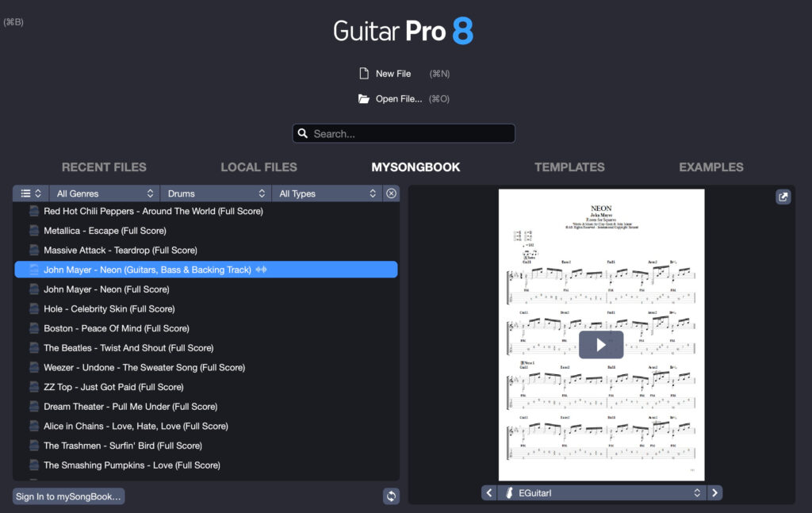Click the file icon next to Metallica - Escape
This screenshot has height=513, width=812.
pos(32,230)
